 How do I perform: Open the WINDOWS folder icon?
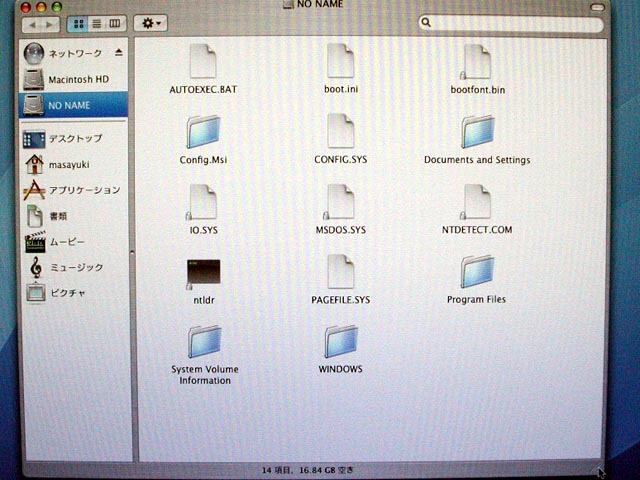[340, 343]
